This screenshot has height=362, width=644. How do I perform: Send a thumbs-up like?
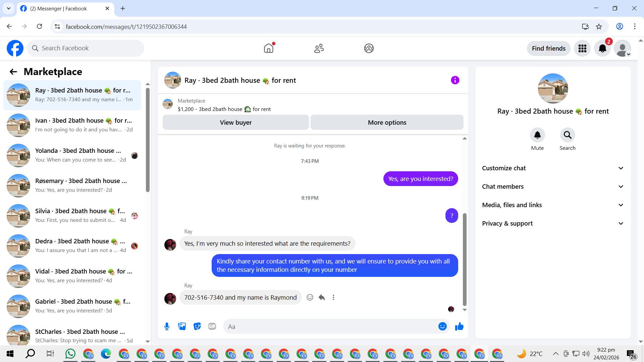pyautogui.click(x=459, y=326)
